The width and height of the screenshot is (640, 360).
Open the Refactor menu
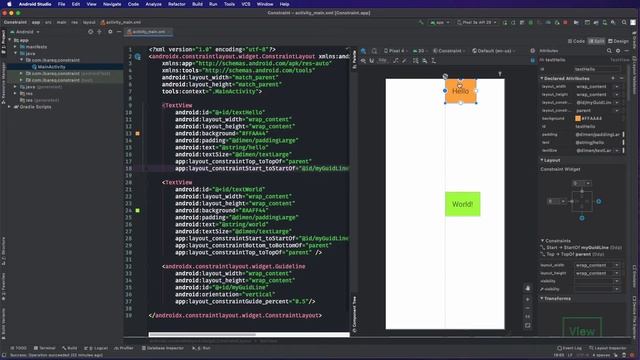[x=177, y=4]
